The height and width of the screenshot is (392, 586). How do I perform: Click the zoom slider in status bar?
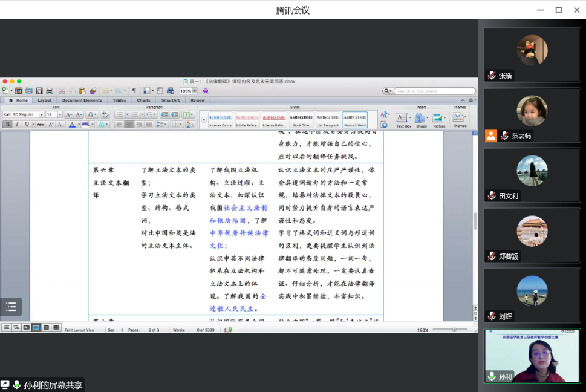[454, 330]
